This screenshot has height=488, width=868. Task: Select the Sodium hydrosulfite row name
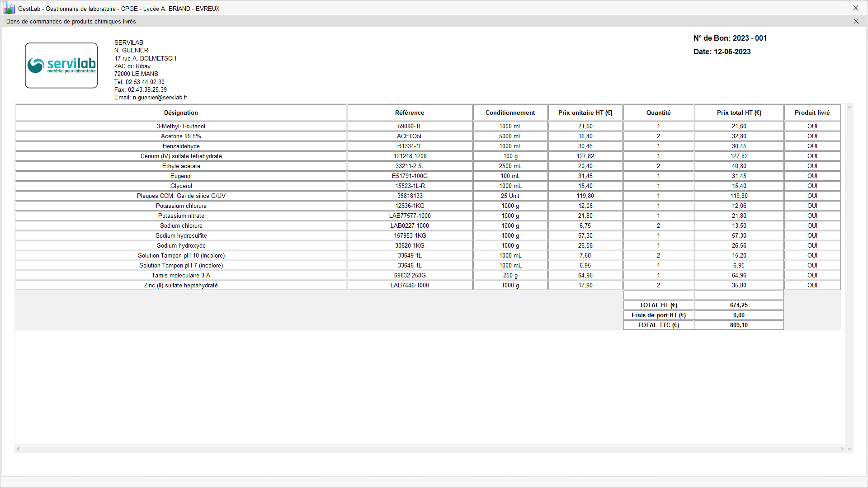pos(181,235)
